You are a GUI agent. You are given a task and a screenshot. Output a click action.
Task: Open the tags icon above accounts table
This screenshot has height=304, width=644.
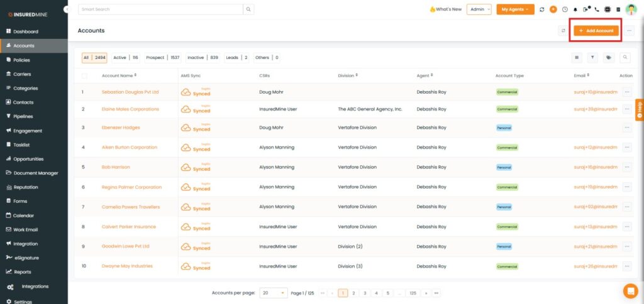609,57
